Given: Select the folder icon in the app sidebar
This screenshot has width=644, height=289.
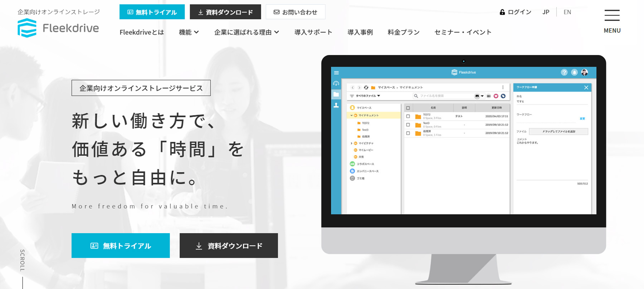Looking at the screenshot, I should point(336,94).
